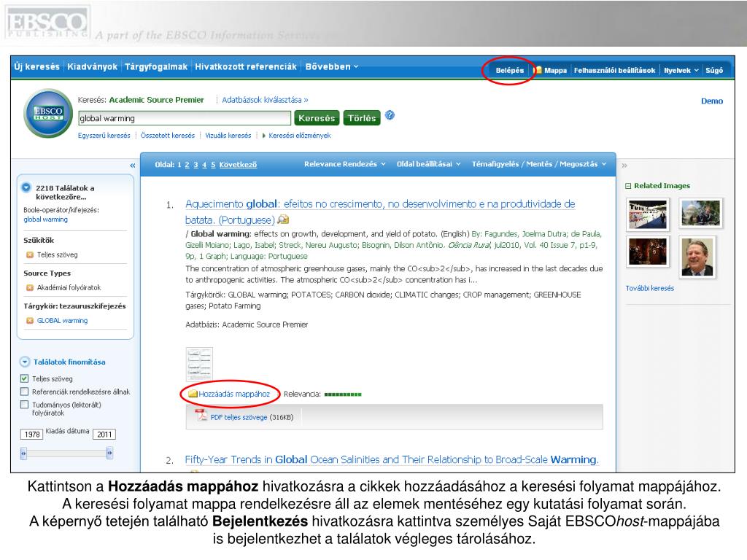
Task: Open Témafigyelés / Mentés / Megosztás dropdown
Action: [539, 164]
